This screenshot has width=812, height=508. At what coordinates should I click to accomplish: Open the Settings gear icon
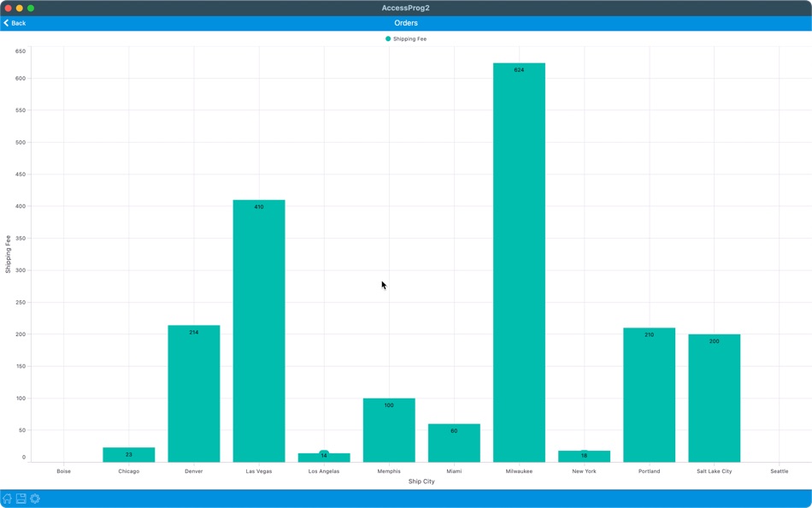35,499
